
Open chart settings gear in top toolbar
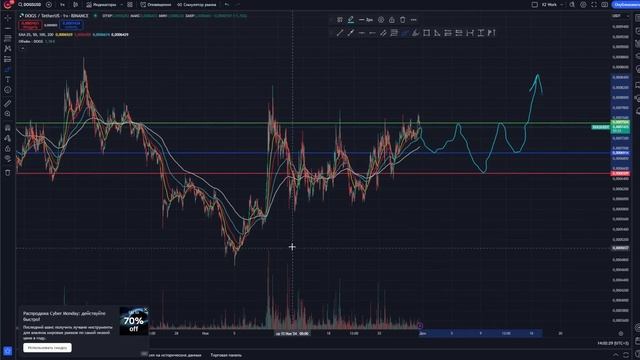[583, 4]
